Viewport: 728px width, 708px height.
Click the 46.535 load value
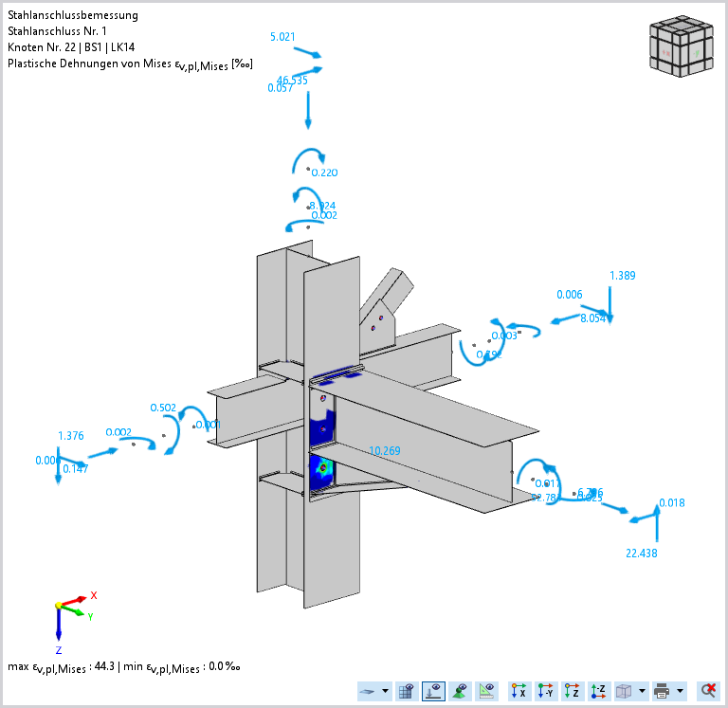(x=292, y=80)
